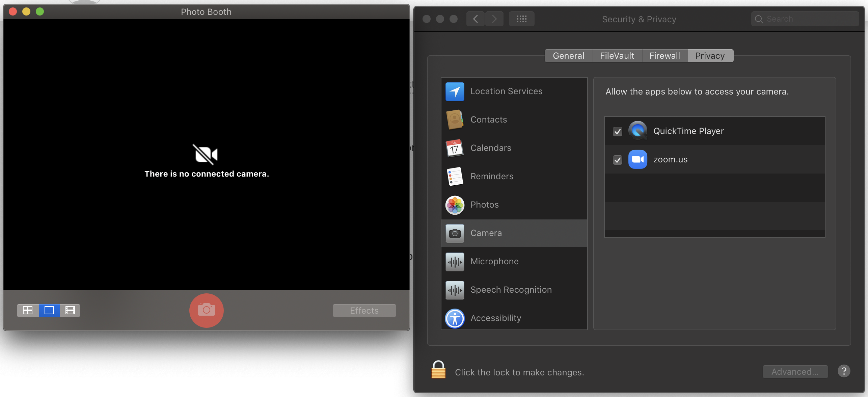Select movie clip recording mode
The width and height of the screenshot is (868, 397).
[70, 310]
